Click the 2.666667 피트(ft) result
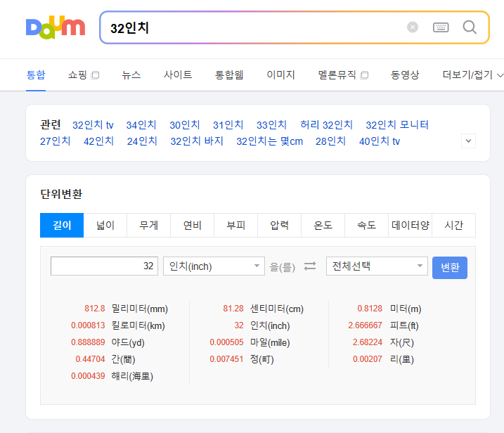Image resolution: width=504 pixels, height=433 pixels. pyautogui.click(x=384, y=325)
